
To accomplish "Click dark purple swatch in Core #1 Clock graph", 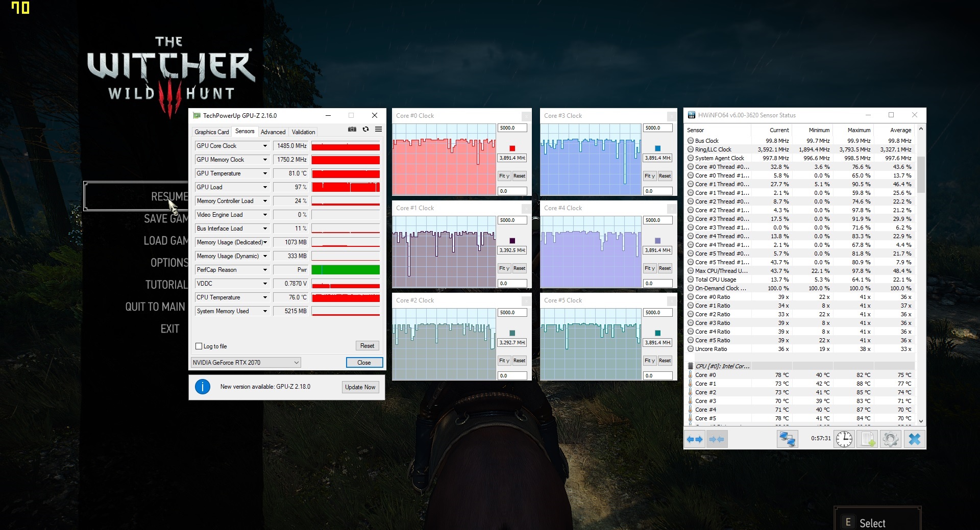I will (512, 241).
